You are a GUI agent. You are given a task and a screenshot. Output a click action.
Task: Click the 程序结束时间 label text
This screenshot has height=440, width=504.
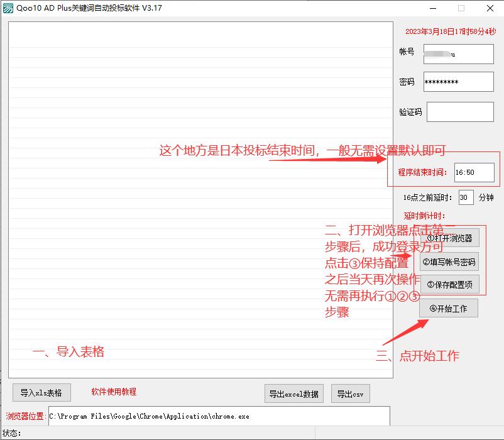[x=422, y=172]
